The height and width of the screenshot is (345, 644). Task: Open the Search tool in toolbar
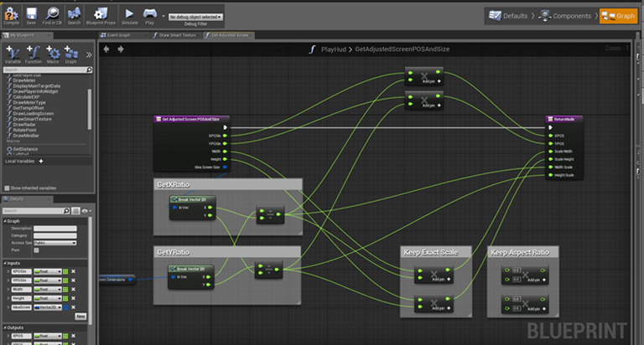74,16
